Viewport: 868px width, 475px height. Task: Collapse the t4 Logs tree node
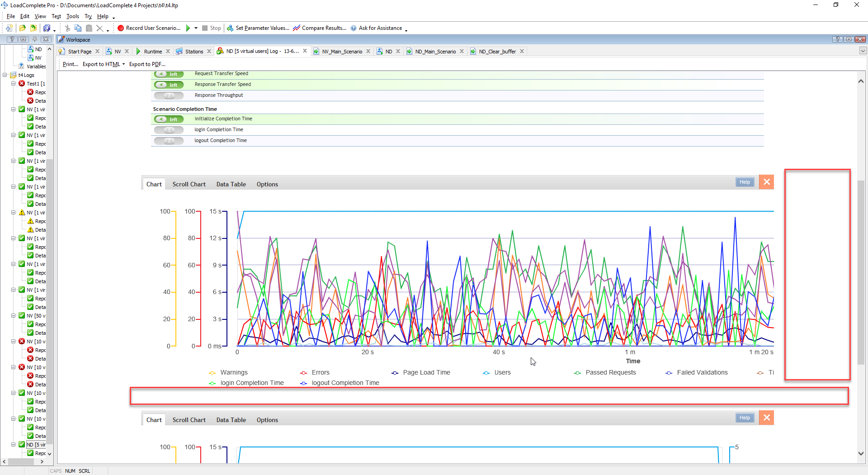click(5, 75)
